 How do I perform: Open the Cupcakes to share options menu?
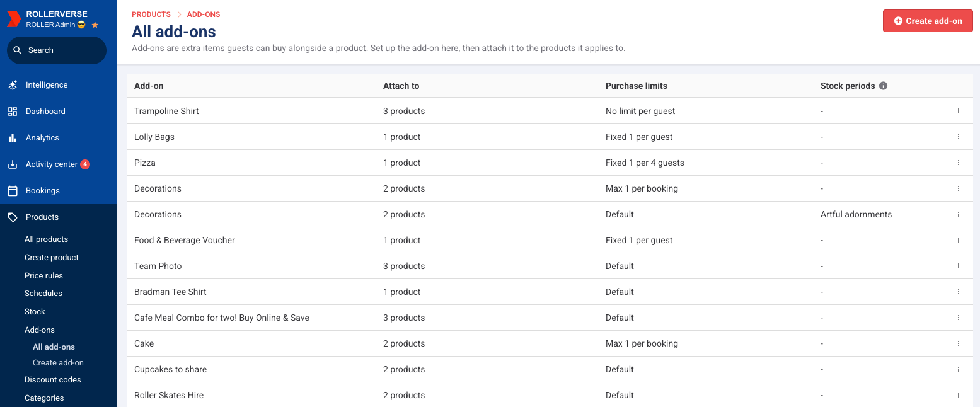coord(959,369)
